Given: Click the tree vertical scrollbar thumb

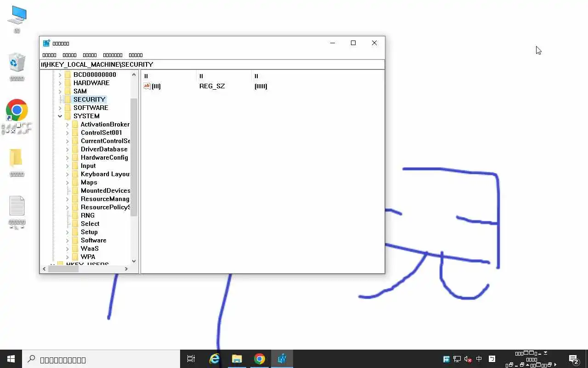Looking at the screenshot, I should tap(134, 157).
